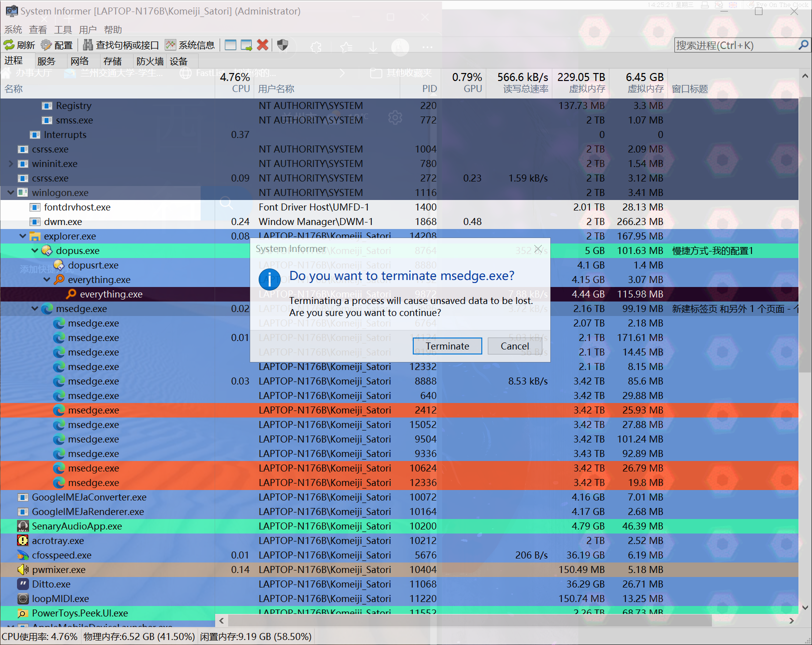
Task: Select msedge.exe row with PID 2412
Action: click(399, 410)
